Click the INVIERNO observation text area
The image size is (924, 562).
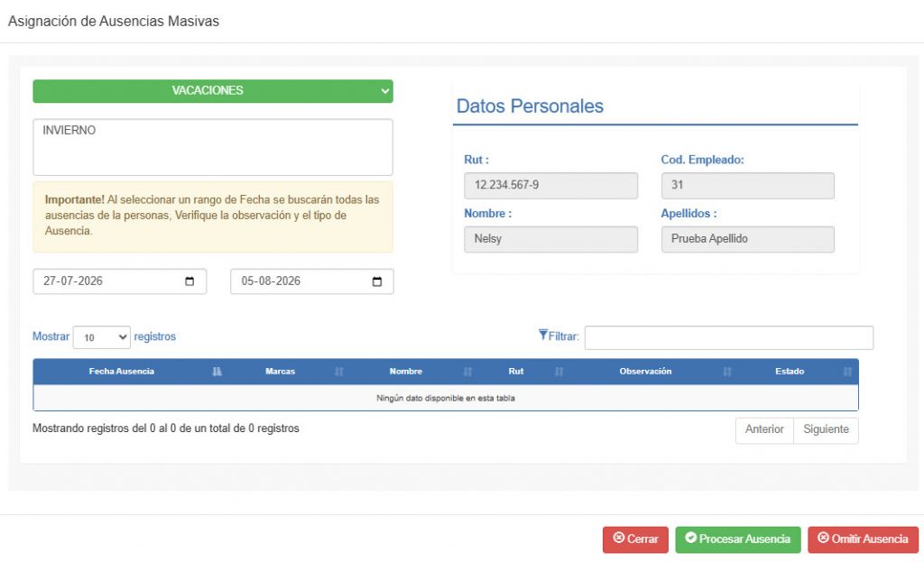pyautogui.click(x=213, y=147)
